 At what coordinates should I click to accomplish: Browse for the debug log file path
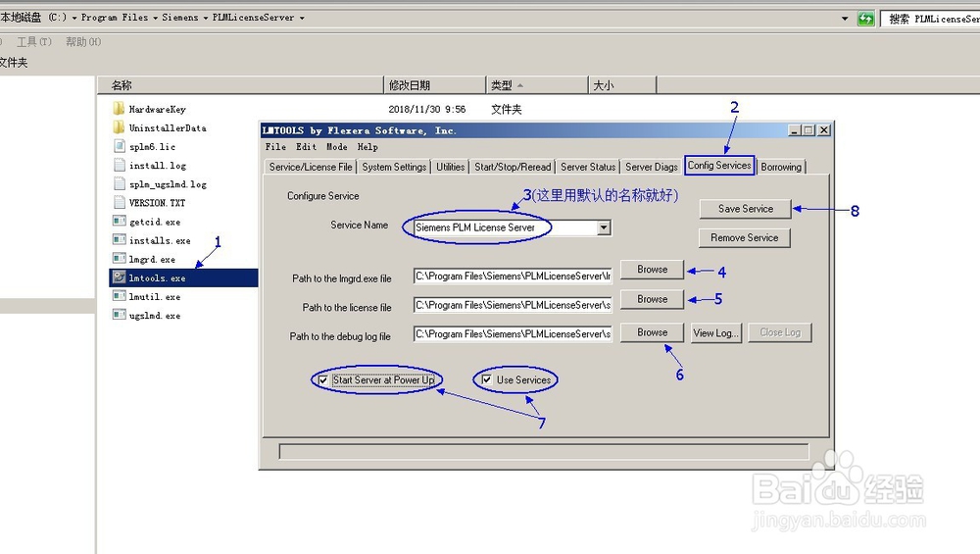[653, 332]
